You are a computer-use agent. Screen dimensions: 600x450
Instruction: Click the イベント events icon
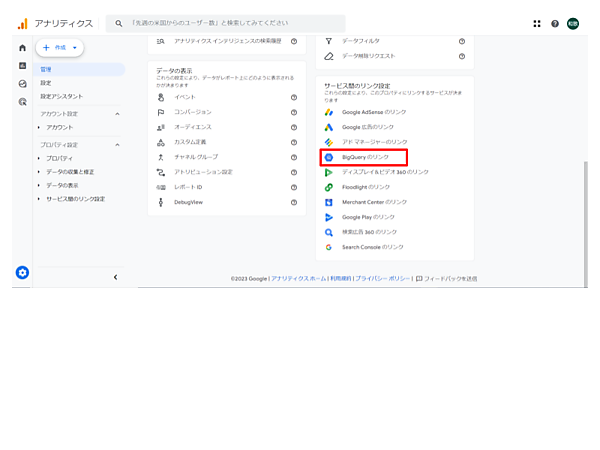tap(161, 97)
